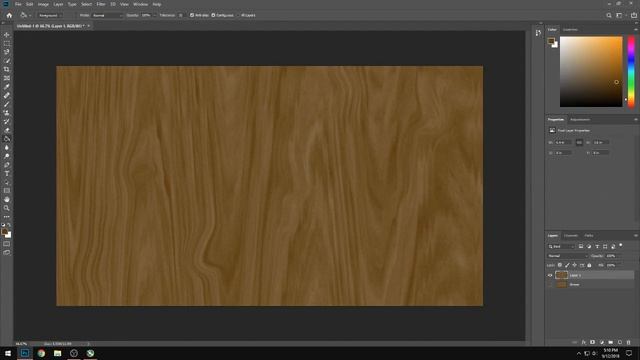Open the Color panel menu
The image size is (640, 360).
click(636, 29)
